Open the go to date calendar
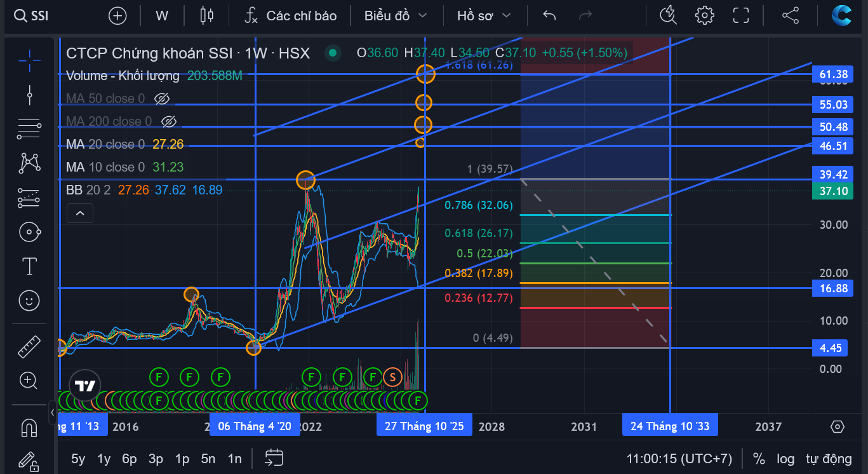Viewport: 868px width, 474px height. (274, 458)
